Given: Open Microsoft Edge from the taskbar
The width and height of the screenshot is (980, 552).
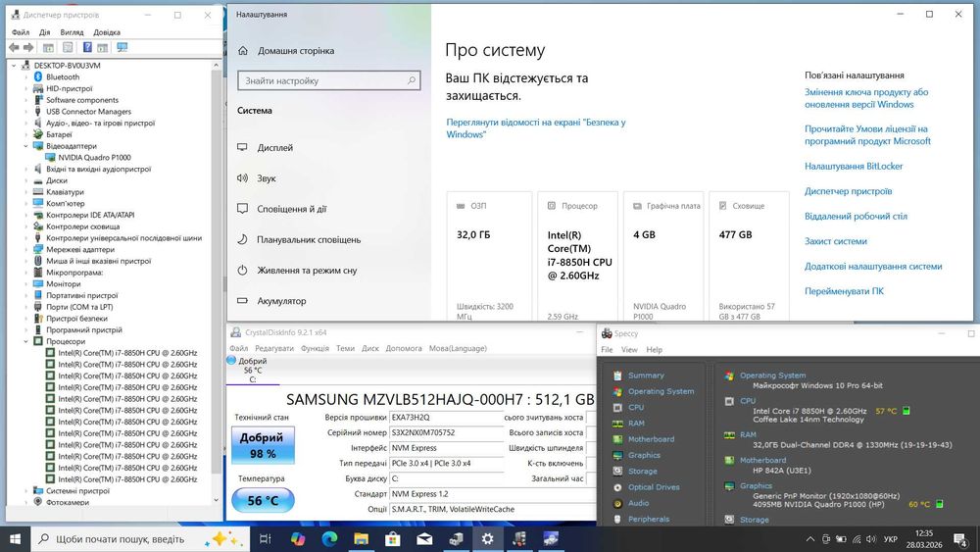Looking at the screenshot, I should pos(329,538).
